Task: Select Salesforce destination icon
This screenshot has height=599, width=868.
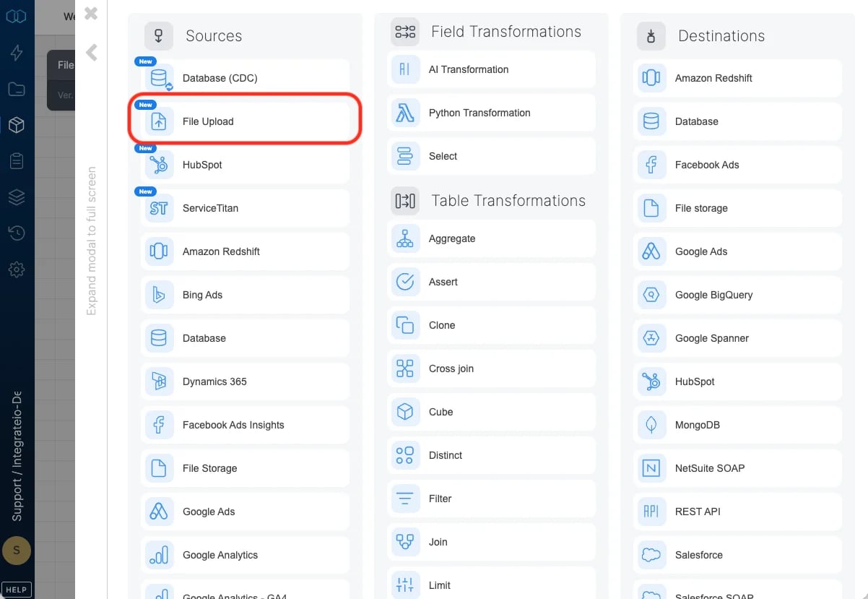Action: (x=651, y=555)
